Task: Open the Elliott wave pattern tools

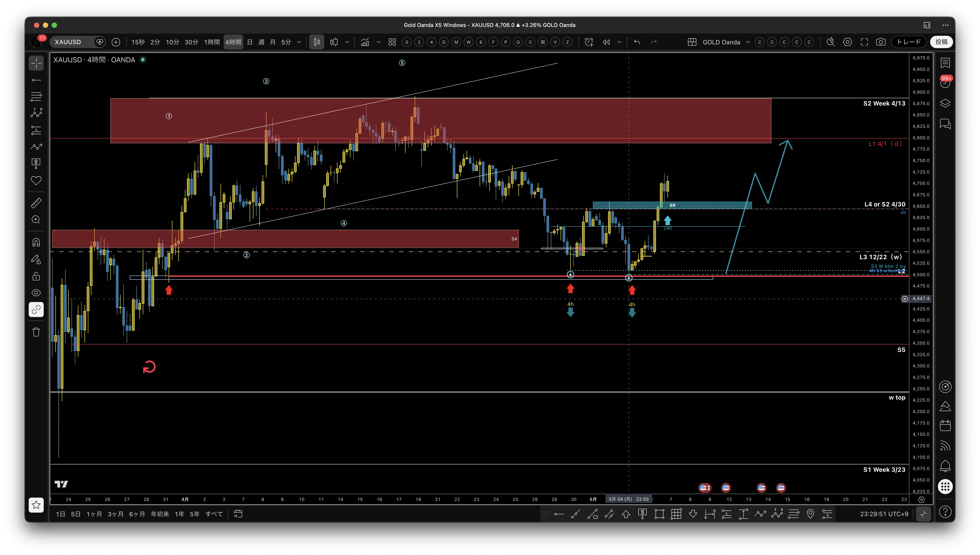Action: point(36,113)
